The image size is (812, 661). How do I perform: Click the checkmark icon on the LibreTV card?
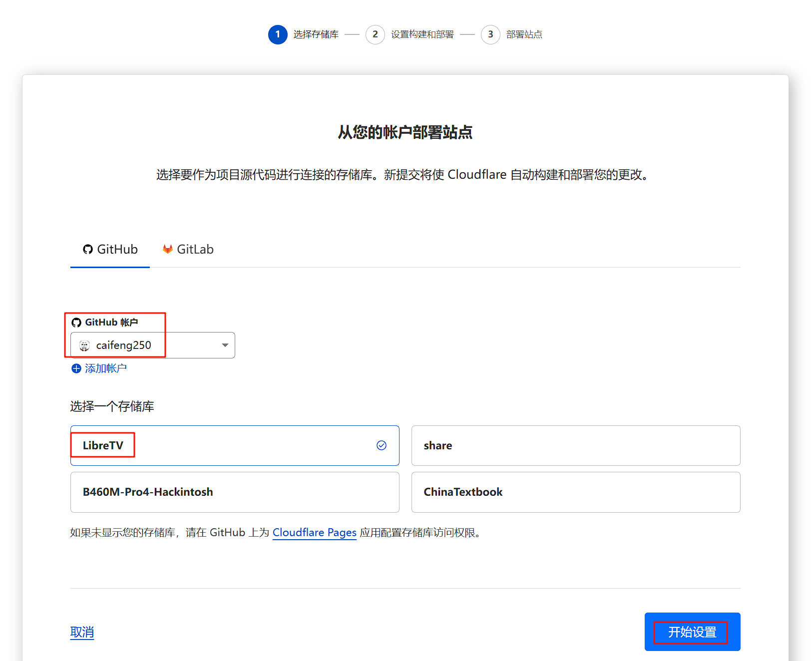[382, 445]
